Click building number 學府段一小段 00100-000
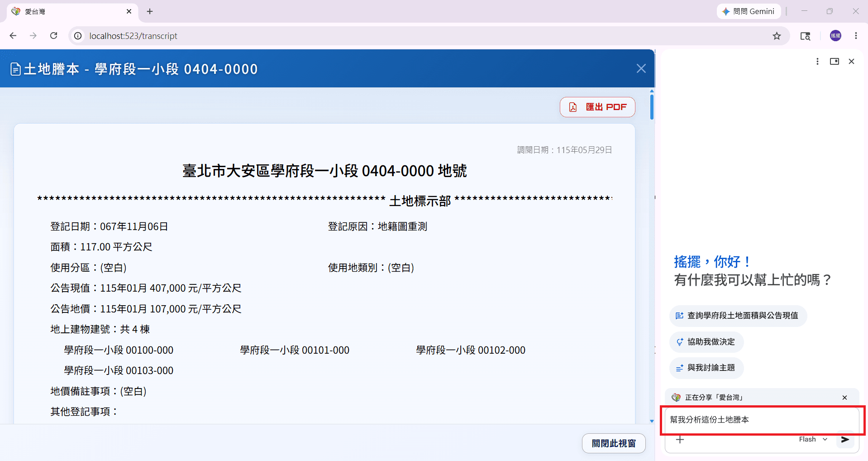The image size is (868, 461). tap(119, 350)
